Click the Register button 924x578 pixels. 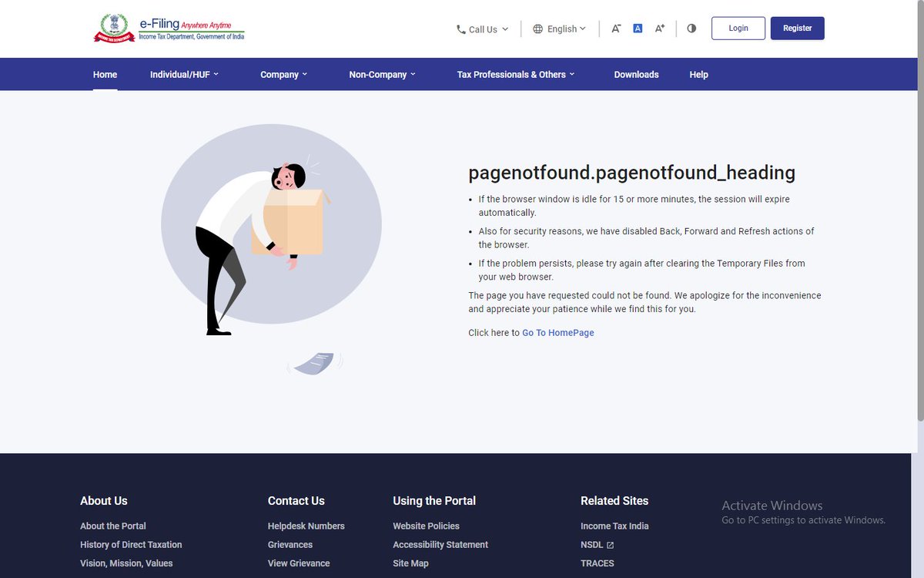[x=798, y=29]
